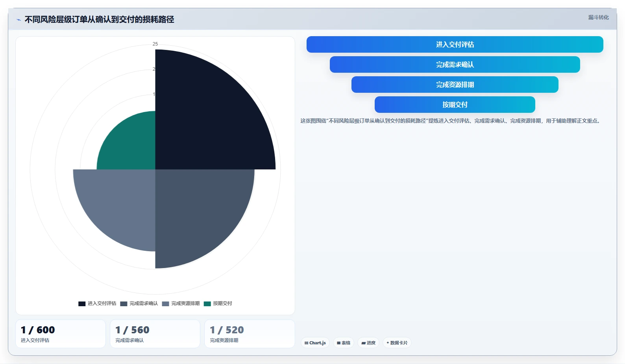Screen dimensions: 625x364
Task: Toggle 完成需求确认 legend entry in chart
Action: coord(139,303)
